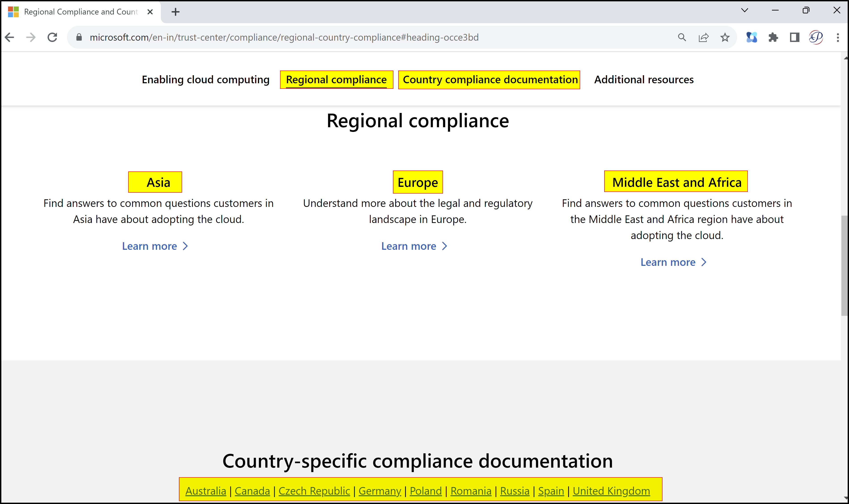Open the Russia compliance link
Screen dimensions: 849x504
click(x=515, y=491)
